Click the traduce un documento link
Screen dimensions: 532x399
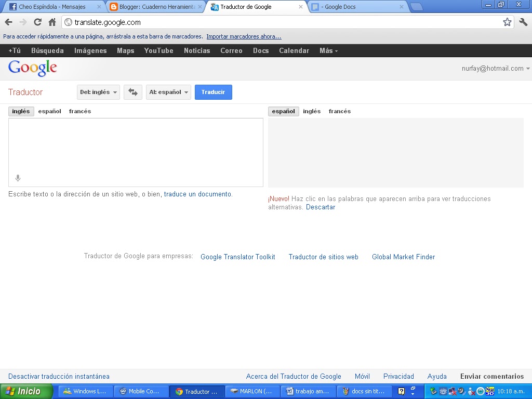coord(197,194)
